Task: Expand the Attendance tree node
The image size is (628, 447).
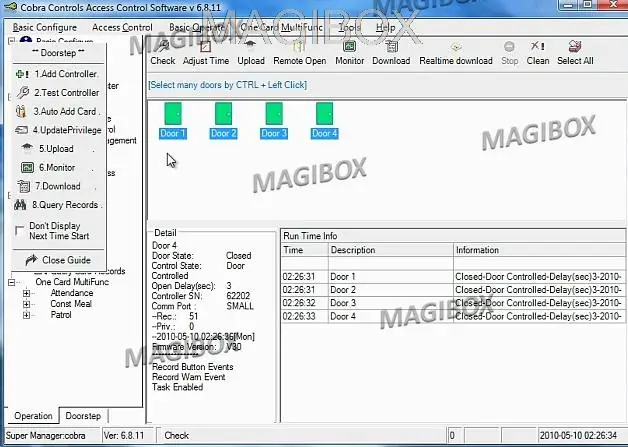Action: point(26,293)
